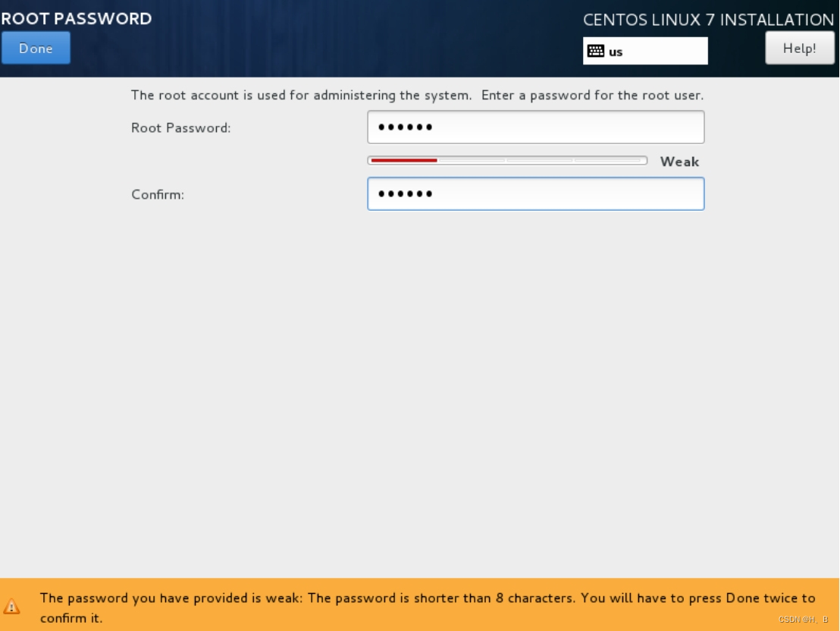The height and width of the screenshot is (631, 840).
Task: Focus the Confirm password field
Action: point(536,194)
